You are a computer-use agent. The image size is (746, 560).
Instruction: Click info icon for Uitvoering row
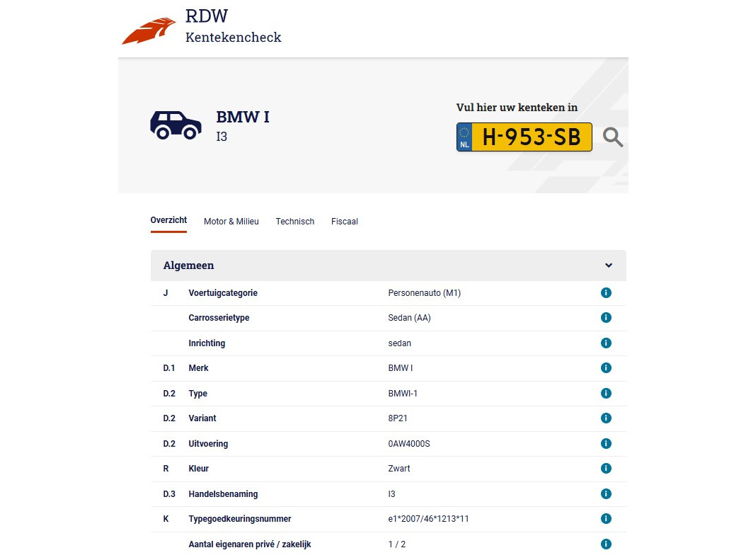606,444
